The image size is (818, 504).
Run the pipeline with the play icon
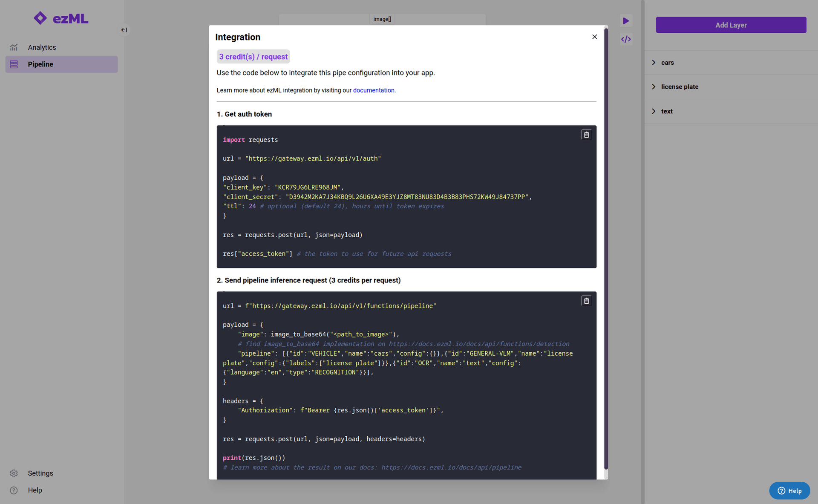click(626, 21)
